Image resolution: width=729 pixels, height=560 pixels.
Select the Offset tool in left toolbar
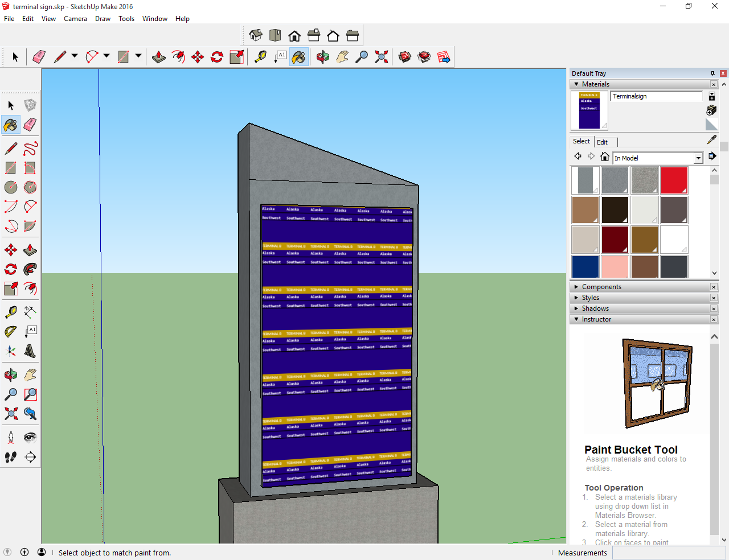coord(30,289)
